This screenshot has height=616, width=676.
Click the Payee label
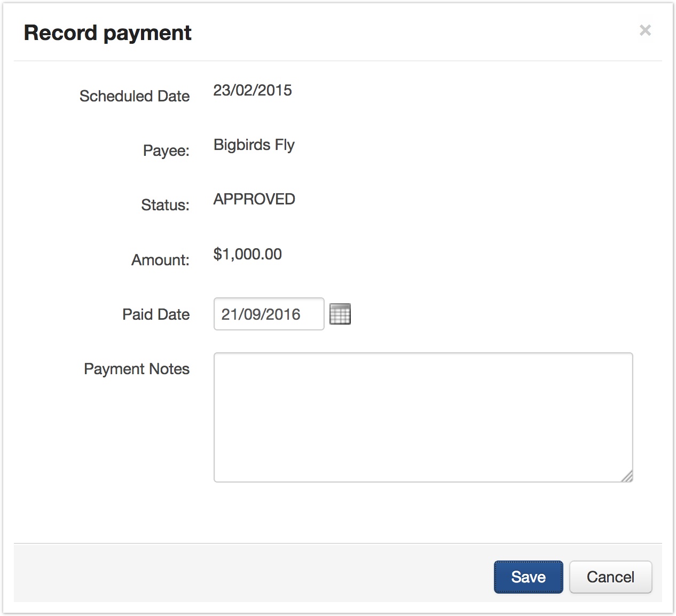click(x=166, y=151)
